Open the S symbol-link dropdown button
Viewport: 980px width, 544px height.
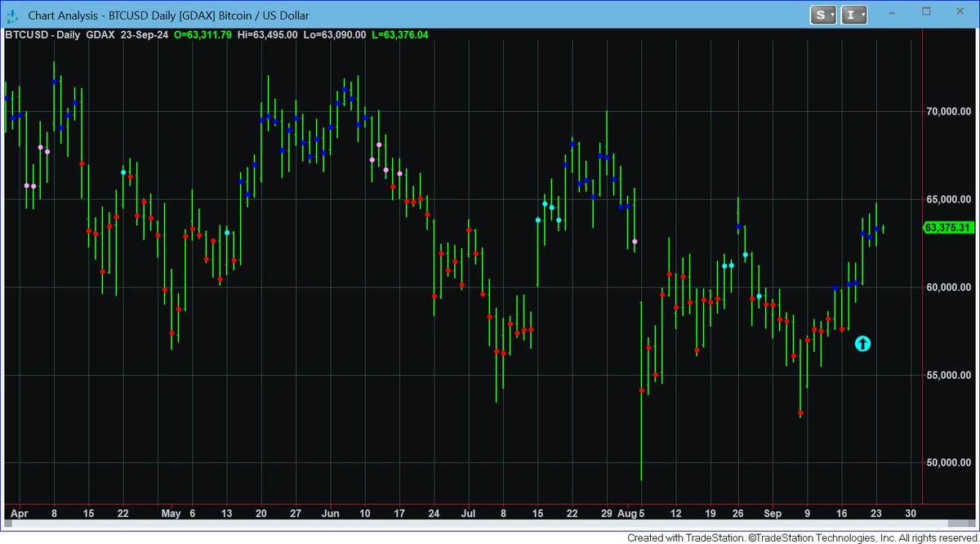coord(822,14)
